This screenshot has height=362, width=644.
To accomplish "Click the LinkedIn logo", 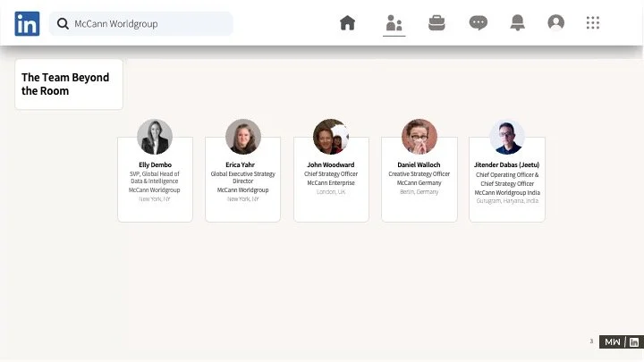I will (x=27, y=24).
